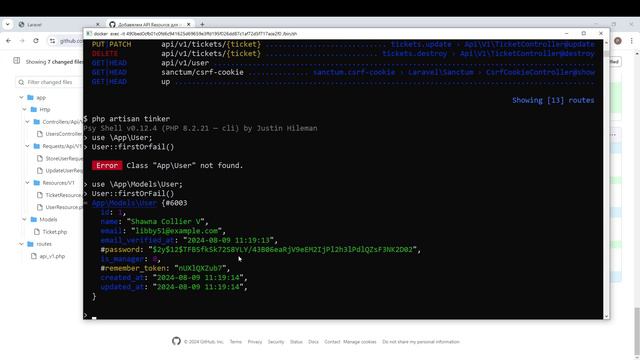Collapse the Resources/V1 folder chevron
The height and width of the screenshot is (360, 640).
tap(27, 183)
